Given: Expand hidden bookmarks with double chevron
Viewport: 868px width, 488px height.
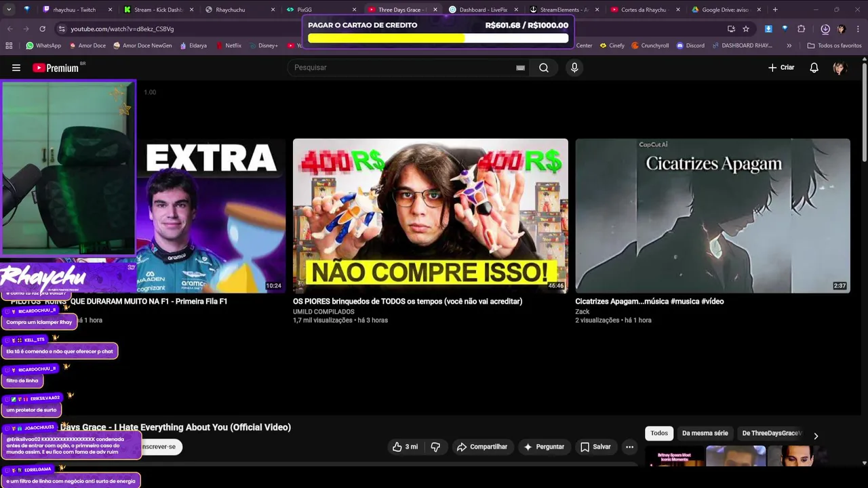Looking at the screenshot, I should pos(789,45).
